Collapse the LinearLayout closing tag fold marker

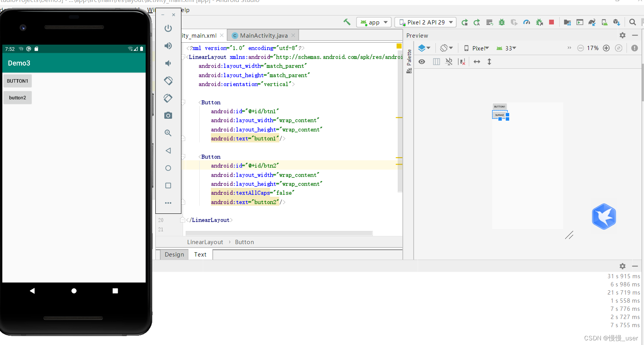coord(183,220)
